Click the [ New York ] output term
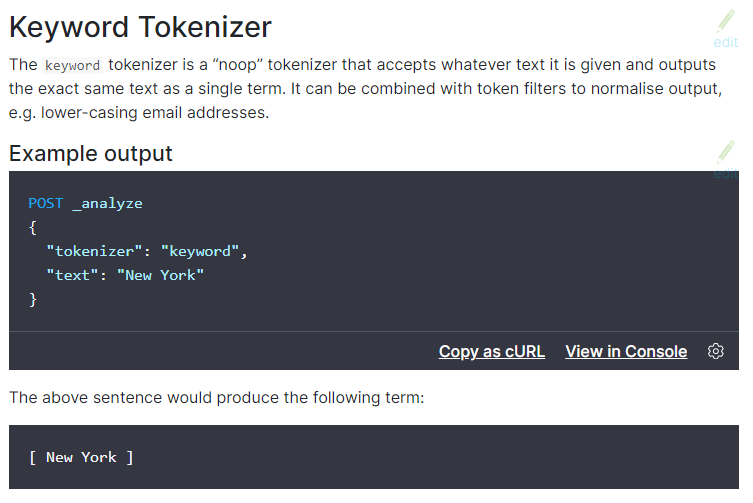The image size is (753, 503). [81, 457]
